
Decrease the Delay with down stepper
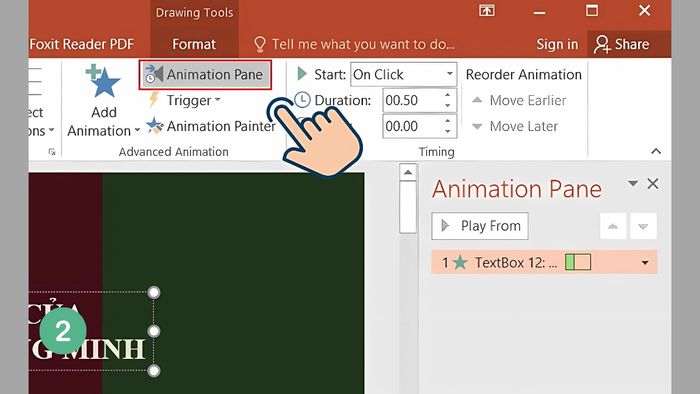coord(448,132)
